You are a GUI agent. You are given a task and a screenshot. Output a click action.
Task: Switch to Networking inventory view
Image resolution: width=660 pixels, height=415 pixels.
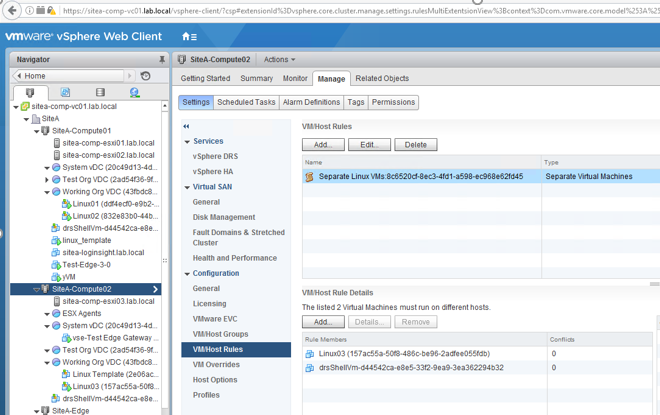(x=135, y=93)
